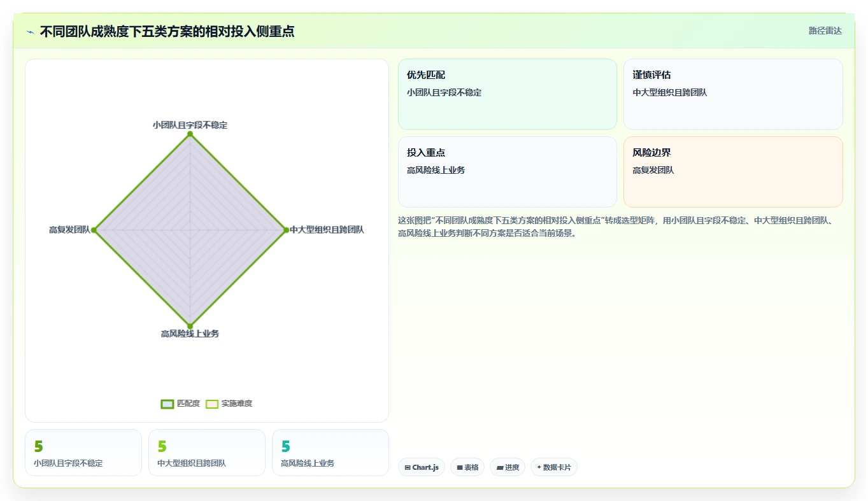Open the 优先匹配 card

click(x=508, y=94)
